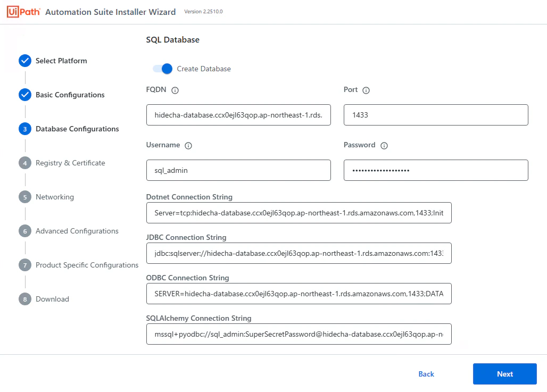Click the step 4 circle icon

pyautogui.click(x=25, y=163)
